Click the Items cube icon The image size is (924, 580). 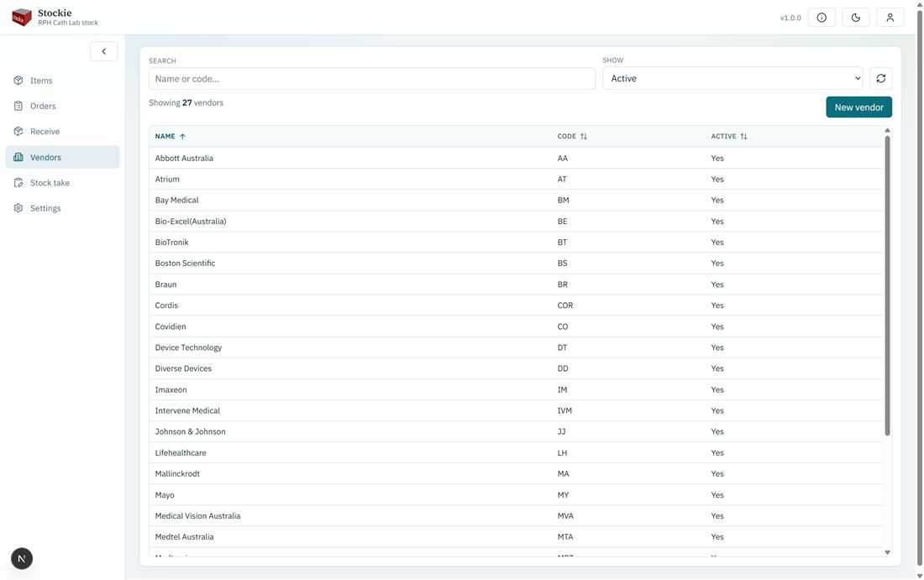[18, 80]
